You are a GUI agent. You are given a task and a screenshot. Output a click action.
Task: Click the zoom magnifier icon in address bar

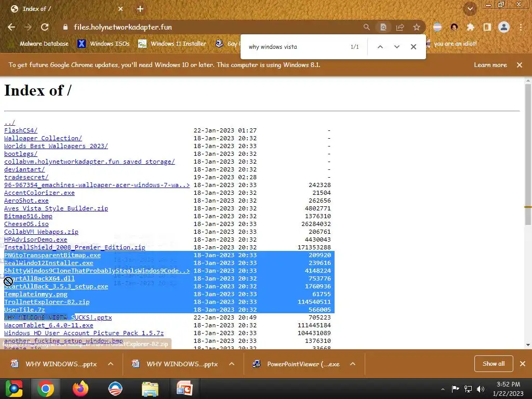[x=366, y=27]
